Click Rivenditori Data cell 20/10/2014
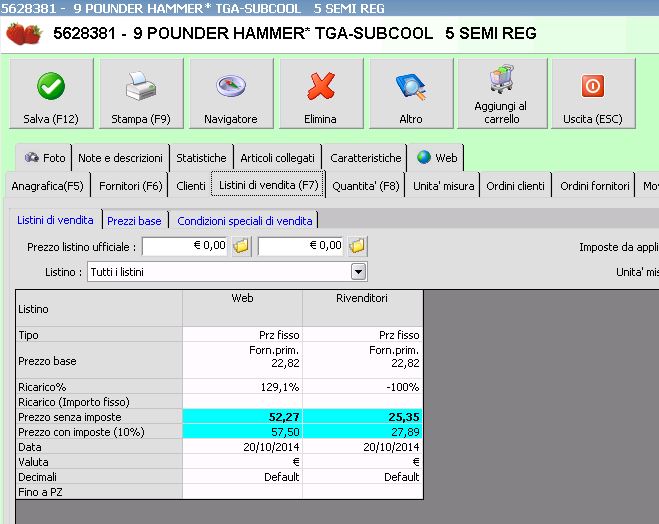Image resolution: width=659 pixels, height=524 pixels. 362,447
